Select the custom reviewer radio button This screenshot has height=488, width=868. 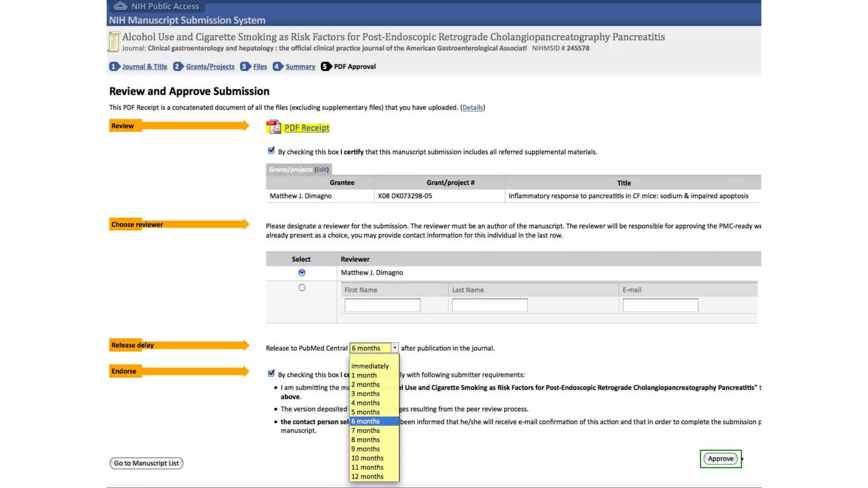click(x=302, y=288)
